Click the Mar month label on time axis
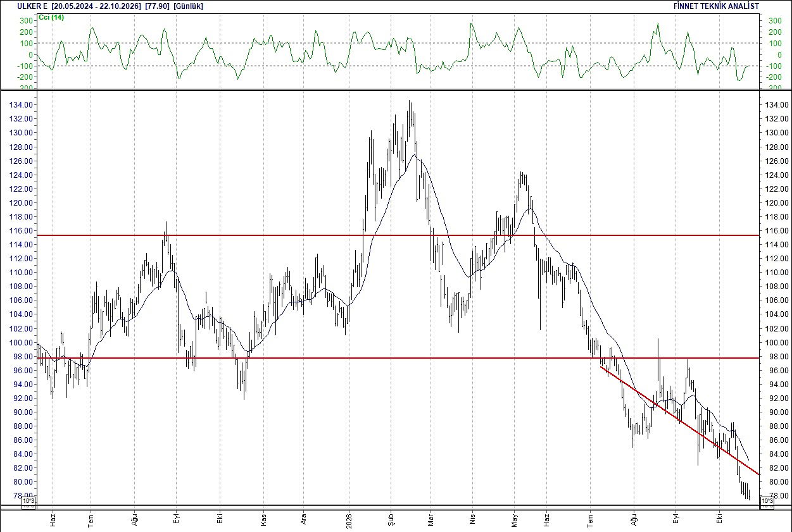The image size is (792, 532). pos(431,519)
